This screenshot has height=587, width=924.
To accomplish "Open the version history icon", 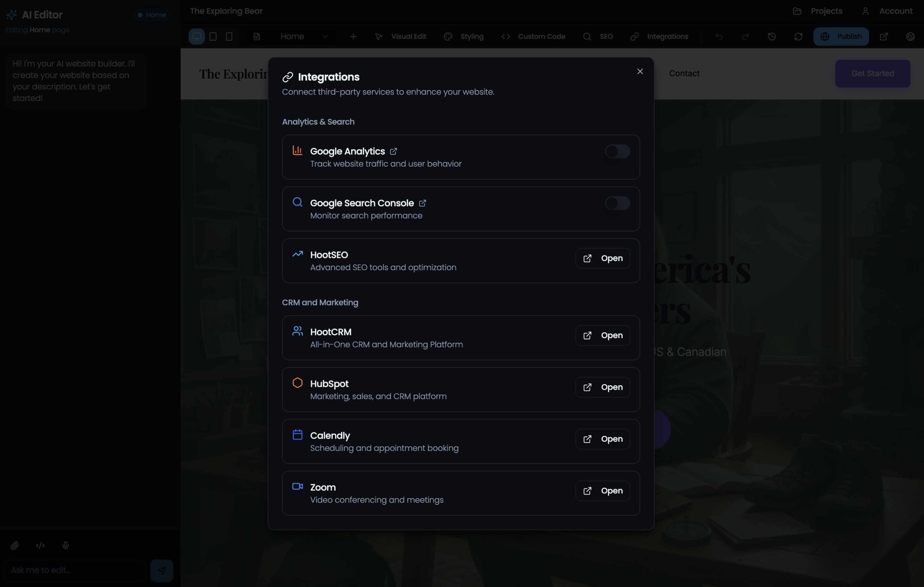I will pyautogui.click(x=772, y=36).
